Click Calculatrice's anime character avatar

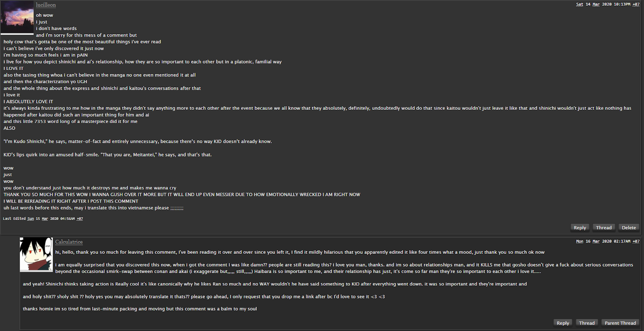coord(36,255)
